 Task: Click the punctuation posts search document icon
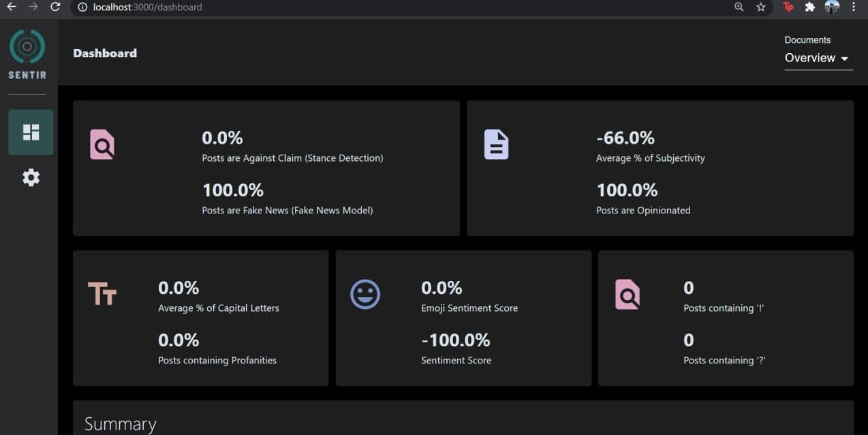click(627, 295)
